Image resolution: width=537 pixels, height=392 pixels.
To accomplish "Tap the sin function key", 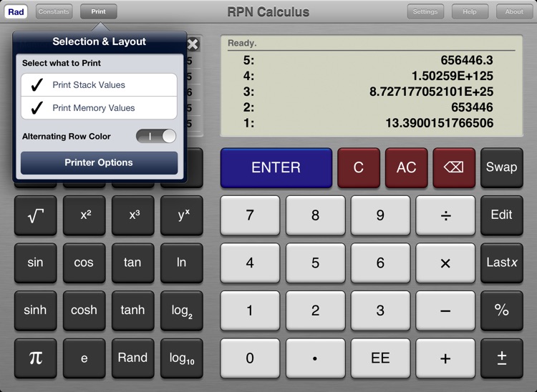I will pyautogui.click(x=36, y=263).
